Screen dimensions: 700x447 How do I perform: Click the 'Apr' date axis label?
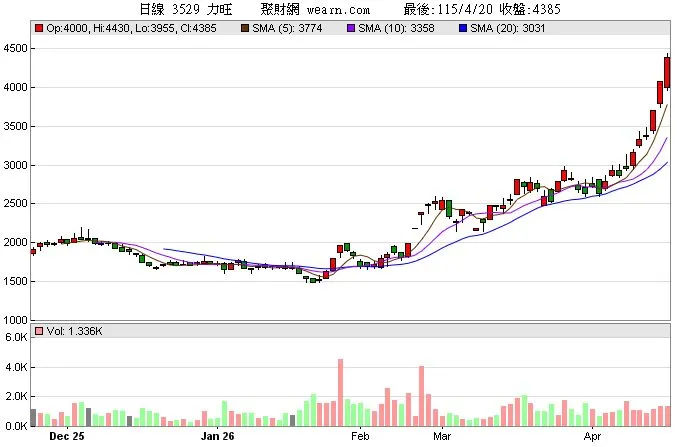click(x=592, y=436)
